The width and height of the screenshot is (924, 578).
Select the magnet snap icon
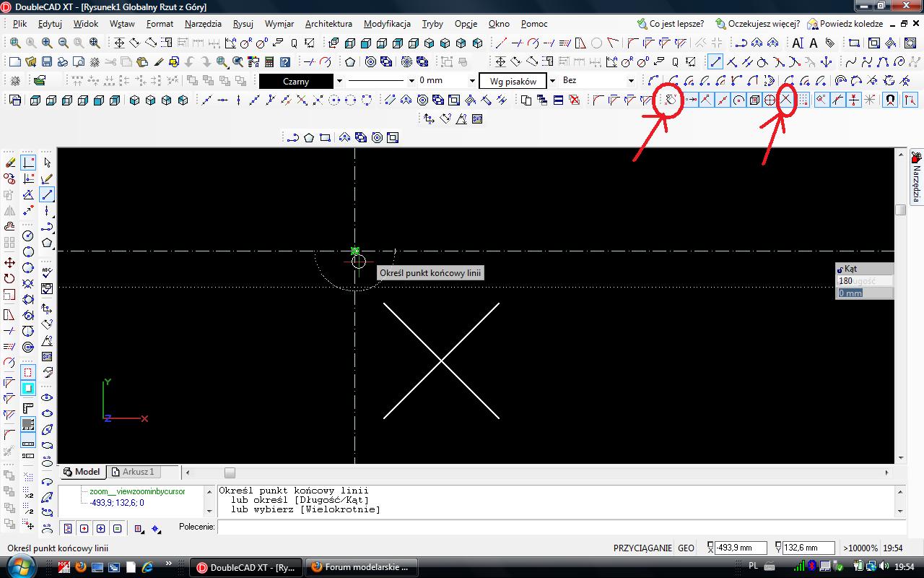tap(890, 100)
